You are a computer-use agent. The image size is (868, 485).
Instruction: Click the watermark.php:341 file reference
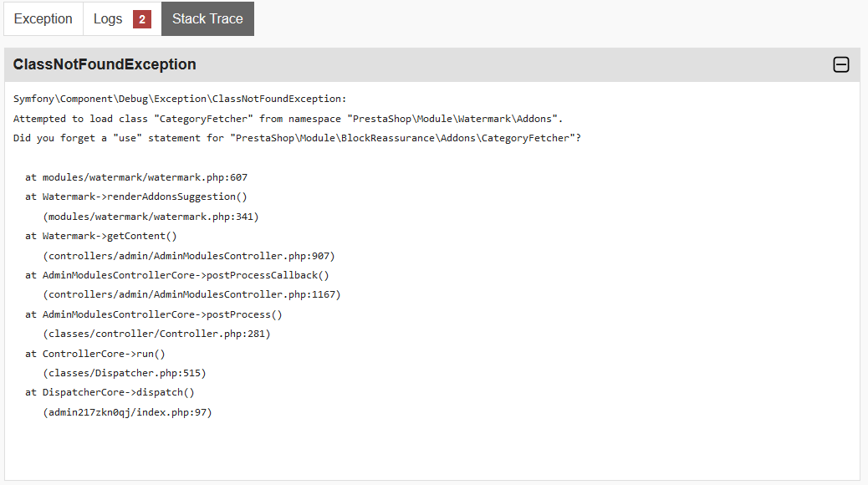(x=151, y=217)
